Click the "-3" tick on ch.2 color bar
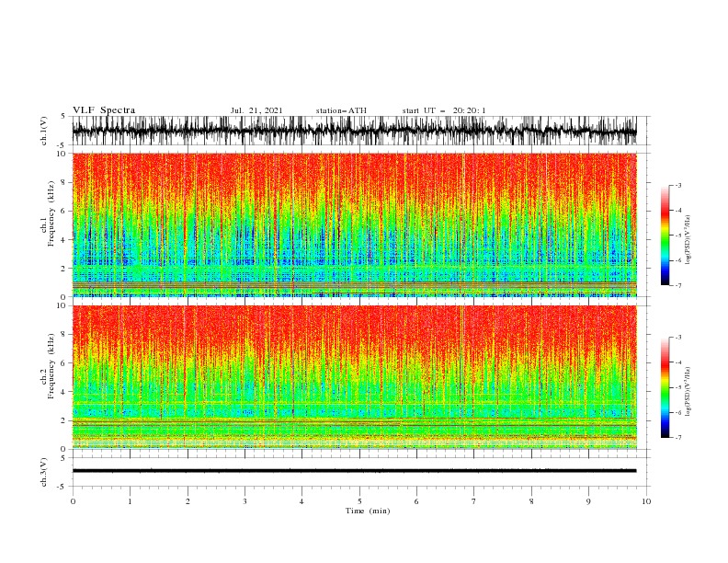Viewport: 728px width, 563px height. tap(677, 338)
